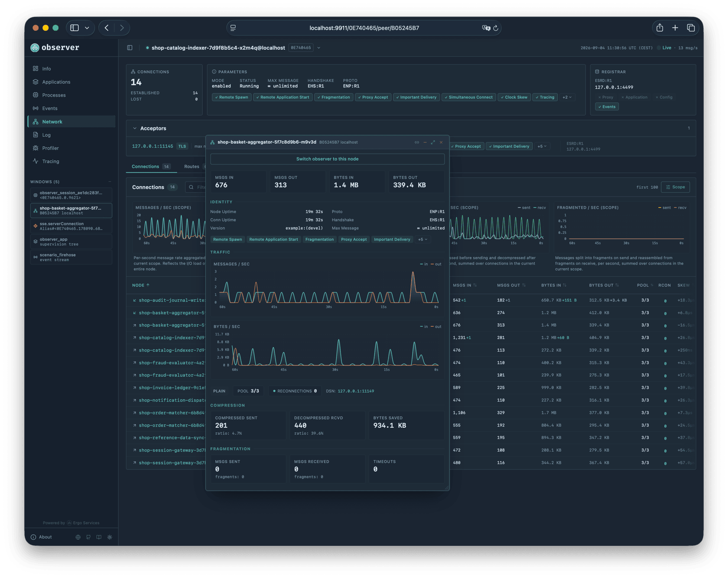Toggle the 'out' series on Bytes / Sec chart

(436, 326)
